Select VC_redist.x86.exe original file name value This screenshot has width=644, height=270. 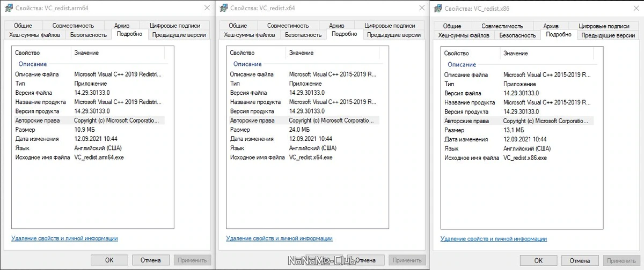525,157
